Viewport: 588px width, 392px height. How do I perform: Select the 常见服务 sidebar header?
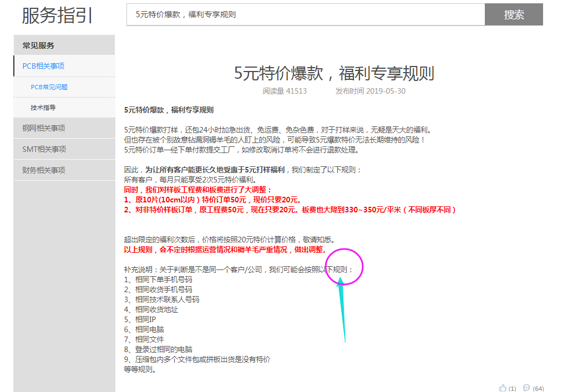[38, 45]
